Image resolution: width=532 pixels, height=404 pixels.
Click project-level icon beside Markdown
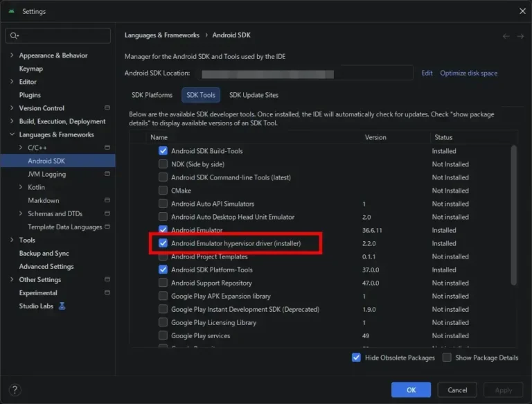107,200
